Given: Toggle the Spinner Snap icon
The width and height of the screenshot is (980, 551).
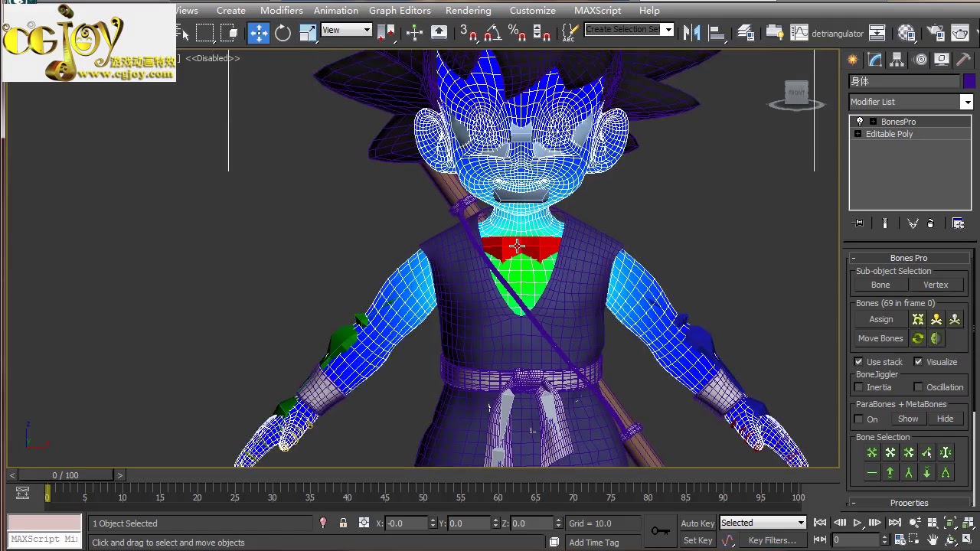Looking at the screenshot, I should (541, 32).
